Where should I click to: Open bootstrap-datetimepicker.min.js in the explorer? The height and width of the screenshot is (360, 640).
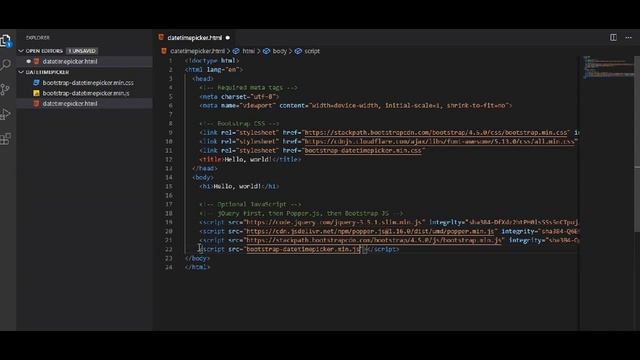pyautogui.click(x=86, y=93)
